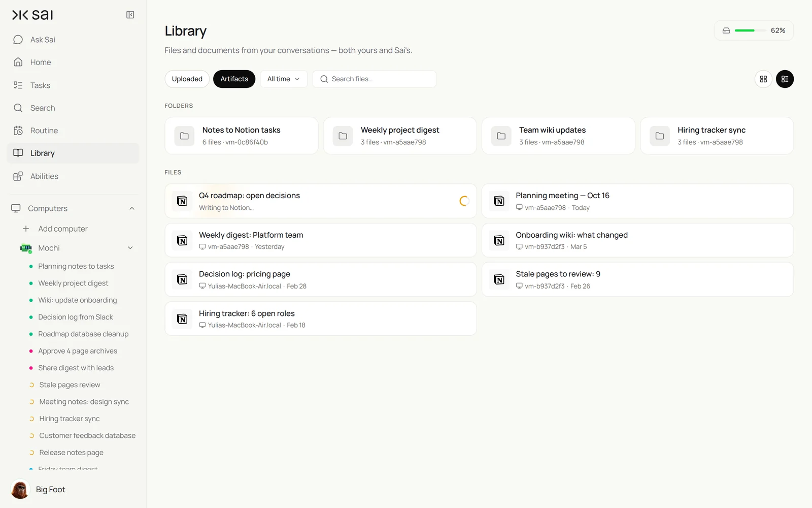Click the Sai logo

click(32, 15)
